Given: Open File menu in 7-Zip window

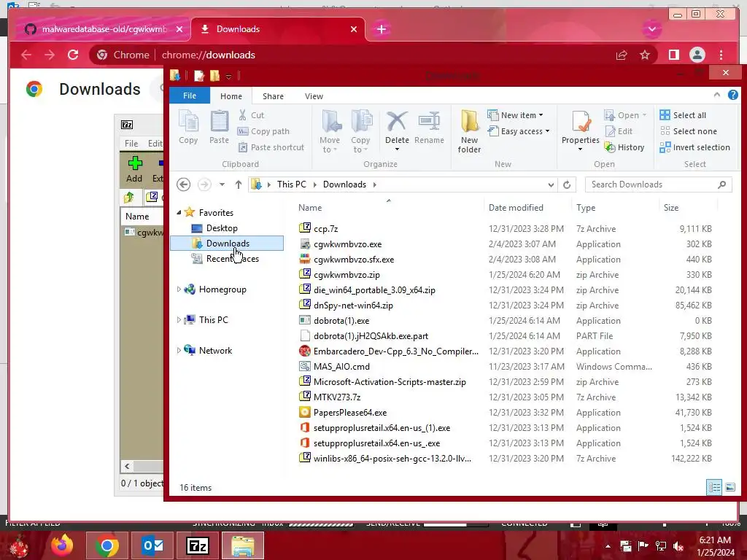Looking at the screenshot, I should 131,144.
